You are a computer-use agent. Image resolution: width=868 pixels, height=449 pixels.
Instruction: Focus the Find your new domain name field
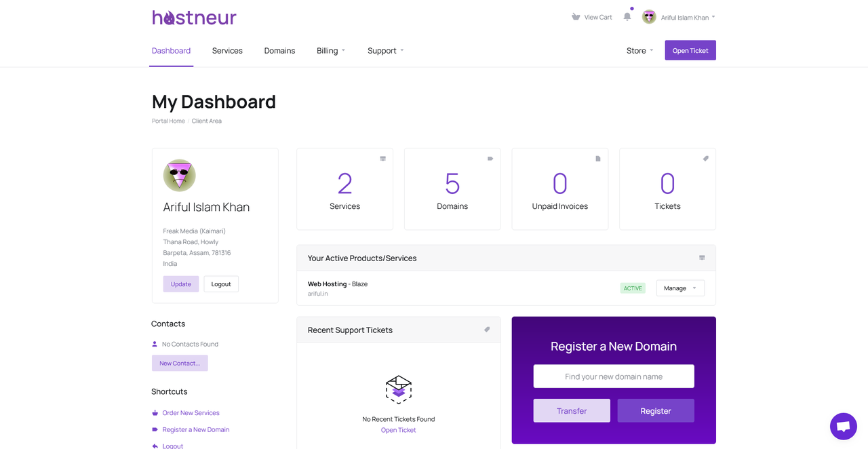click(614, 376)
